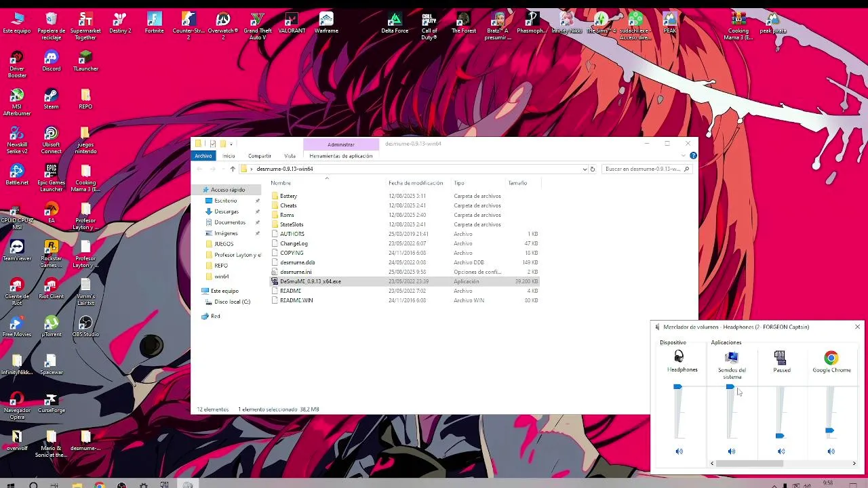Open Red in navigation pane
The height and width of the screenshot is (488, 868).
coord(215,316)
